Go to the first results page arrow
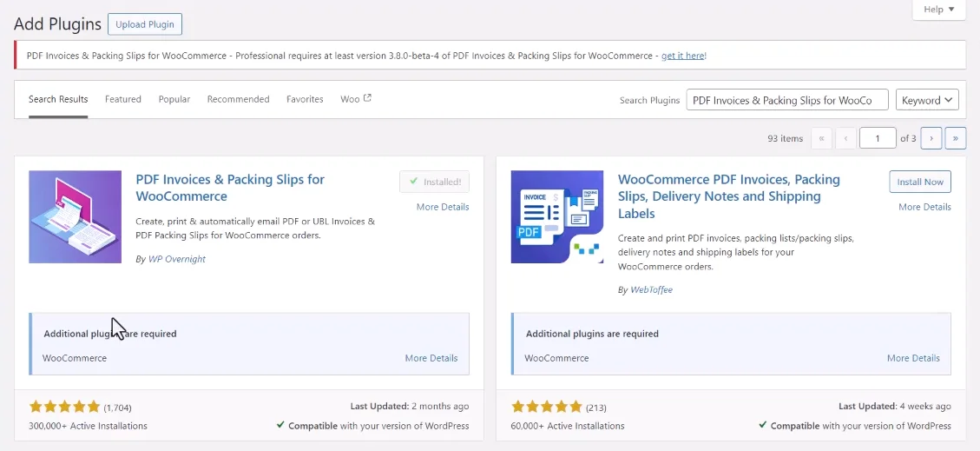This screenshot has height=451, width=980. [821, 138]
